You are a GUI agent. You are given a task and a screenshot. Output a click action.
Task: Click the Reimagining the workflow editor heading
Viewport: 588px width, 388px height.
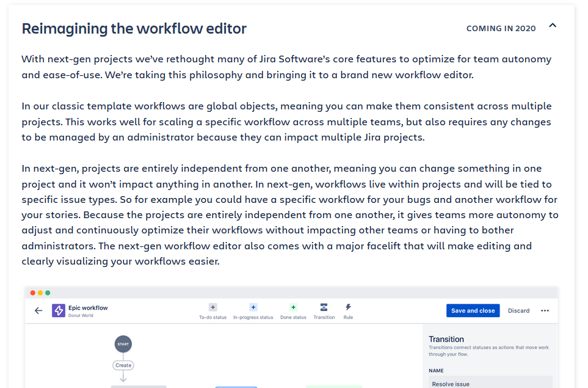(134, 29)
